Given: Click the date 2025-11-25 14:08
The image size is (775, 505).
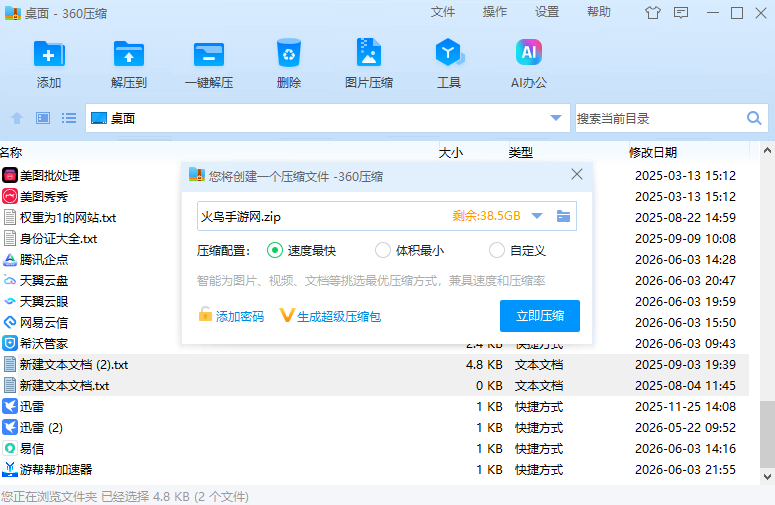Looking at the screenshot, I should (685, 407).
